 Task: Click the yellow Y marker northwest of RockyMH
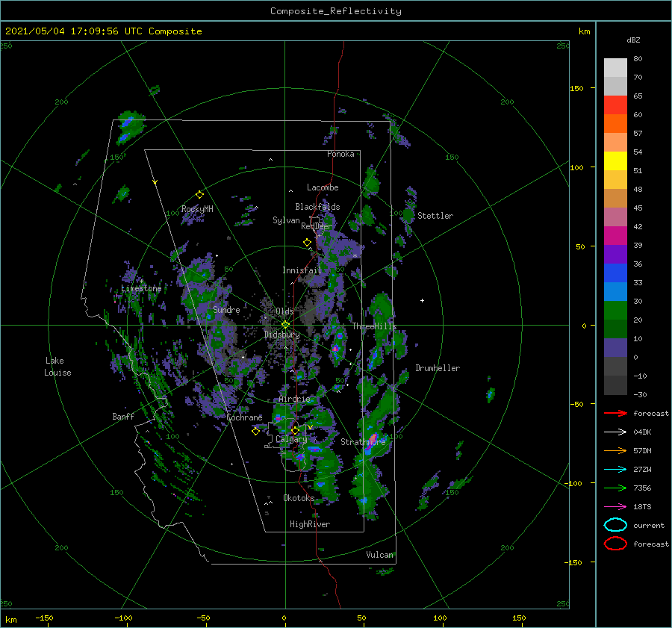coord(155,182)
